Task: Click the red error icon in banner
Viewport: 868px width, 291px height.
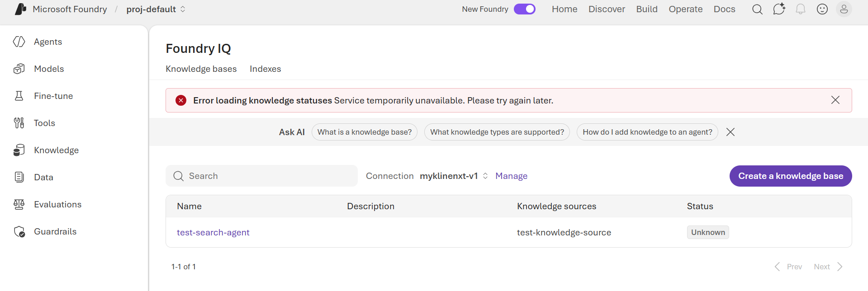Action: pyautogui.click(x=181, y=100)
